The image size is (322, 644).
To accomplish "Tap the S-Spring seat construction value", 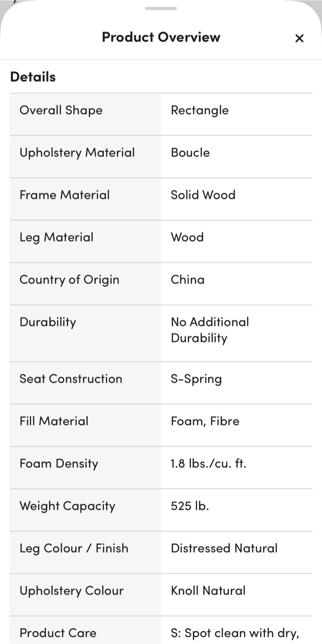I will (196, 379).
